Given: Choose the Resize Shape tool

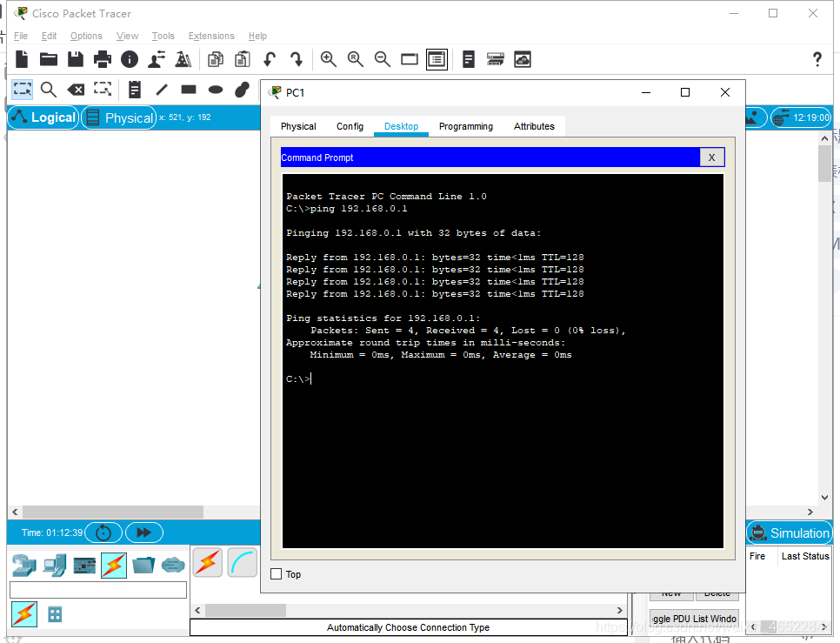Looking at the screenshot, I should [103, 89].
